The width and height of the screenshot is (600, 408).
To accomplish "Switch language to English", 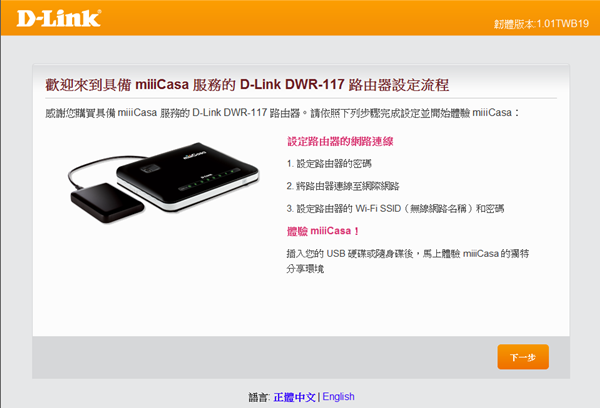I will (338, 397).
